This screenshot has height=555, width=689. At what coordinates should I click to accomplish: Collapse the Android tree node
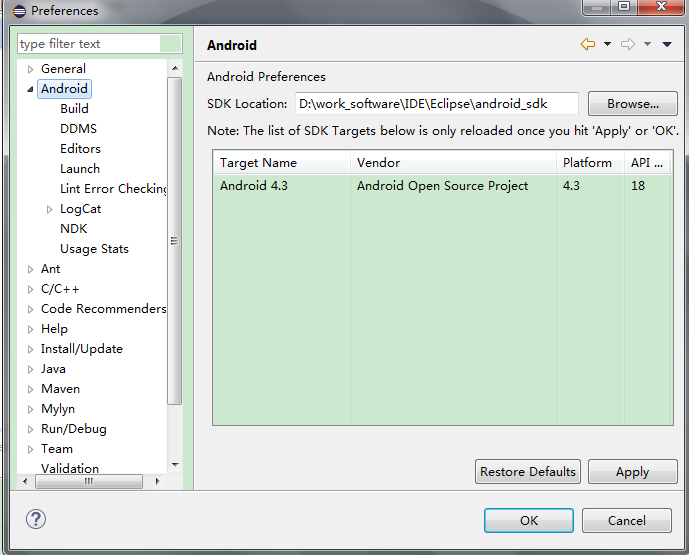[x=30, y=89]
